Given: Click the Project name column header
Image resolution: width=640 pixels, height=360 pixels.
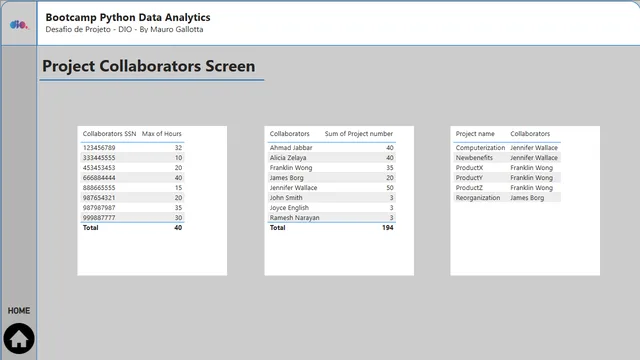Looking at the screenshot, I should tap(475, 134).
